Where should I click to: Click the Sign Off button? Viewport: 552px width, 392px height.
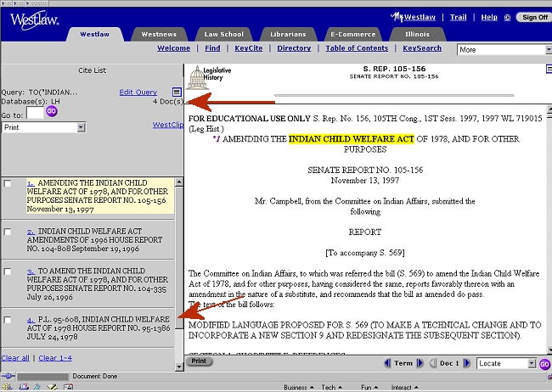point(533,17)
